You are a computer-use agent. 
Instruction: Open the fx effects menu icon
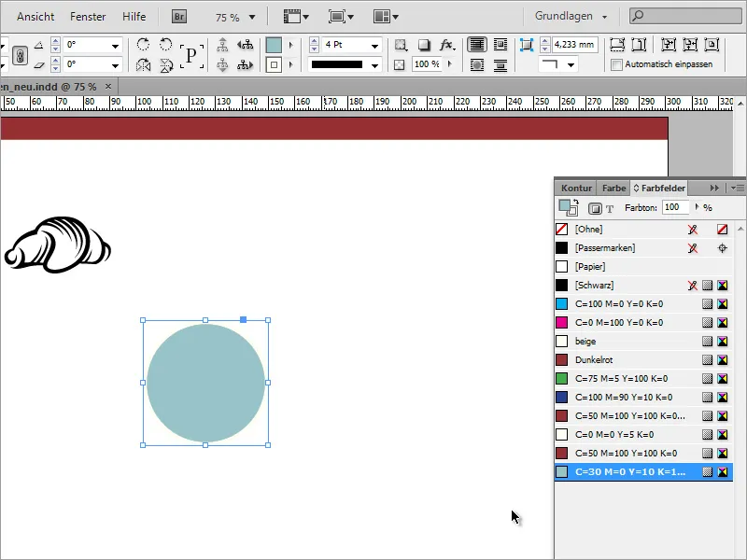pos(447,45)
